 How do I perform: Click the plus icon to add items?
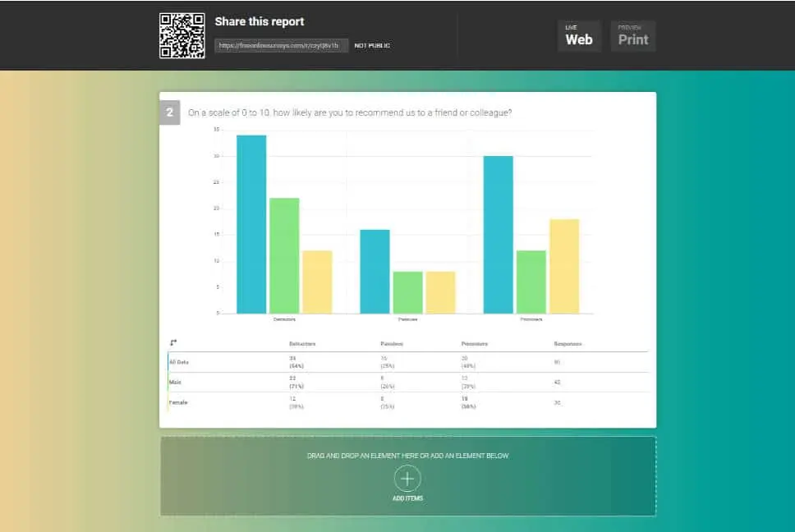tap(407, 478)
